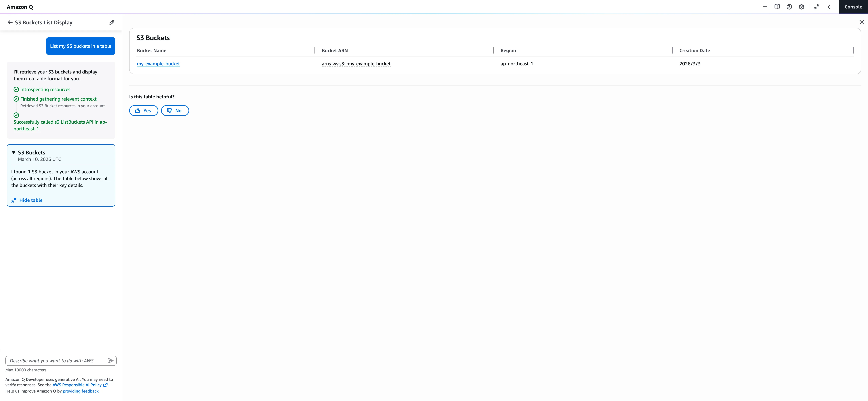Screen dimensions: 868x401
Task: Click the Yes thumbs-up feedback button
Action: tap(144, 111)
